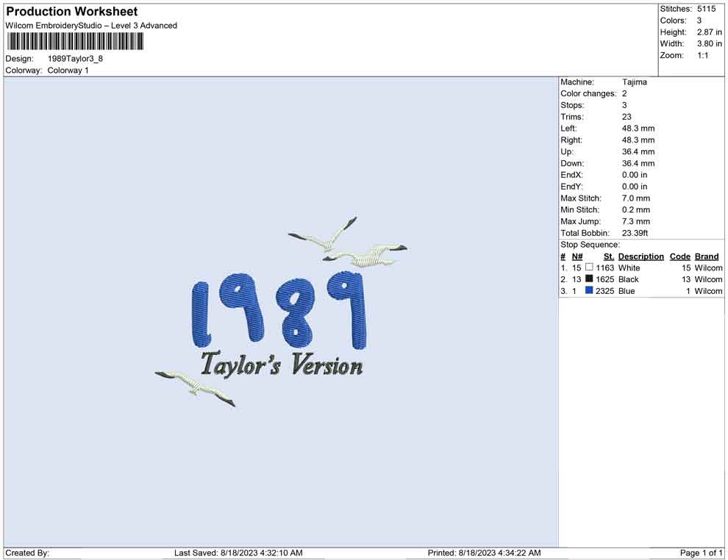Viewport: 728px width, 560px height.
Task: Click the "Black" description in stop sequence
Action: point(629,279)
